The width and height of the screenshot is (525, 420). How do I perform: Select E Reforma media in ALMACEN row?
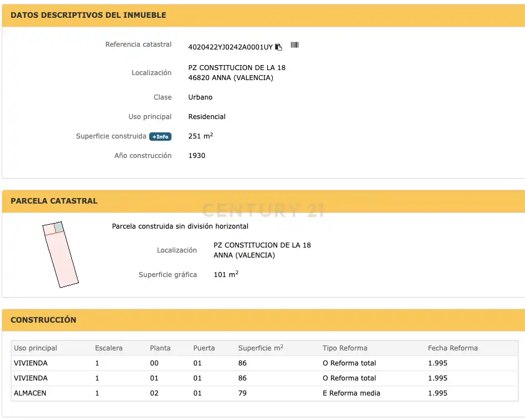click(351, 393)
